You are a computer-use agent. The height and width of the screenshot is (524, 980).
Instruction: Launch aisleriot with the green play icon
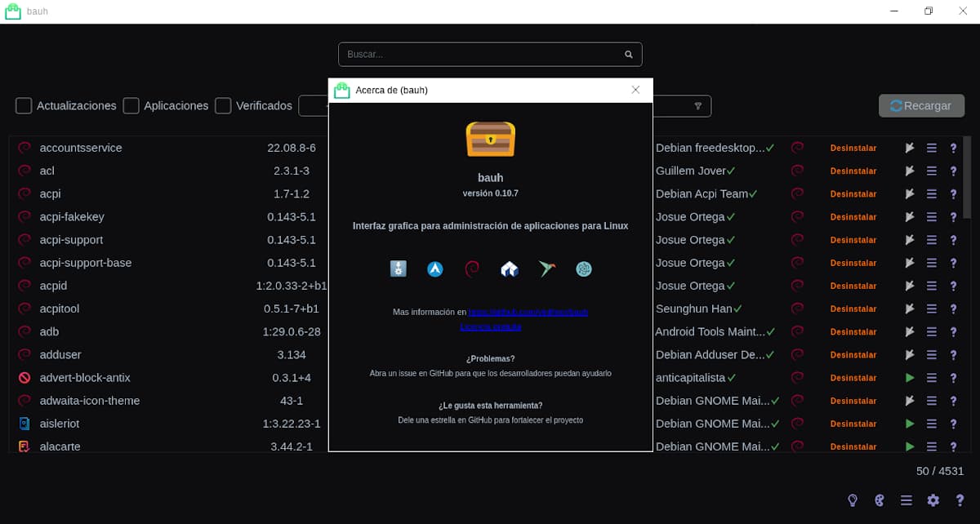[x=909, y=424]
